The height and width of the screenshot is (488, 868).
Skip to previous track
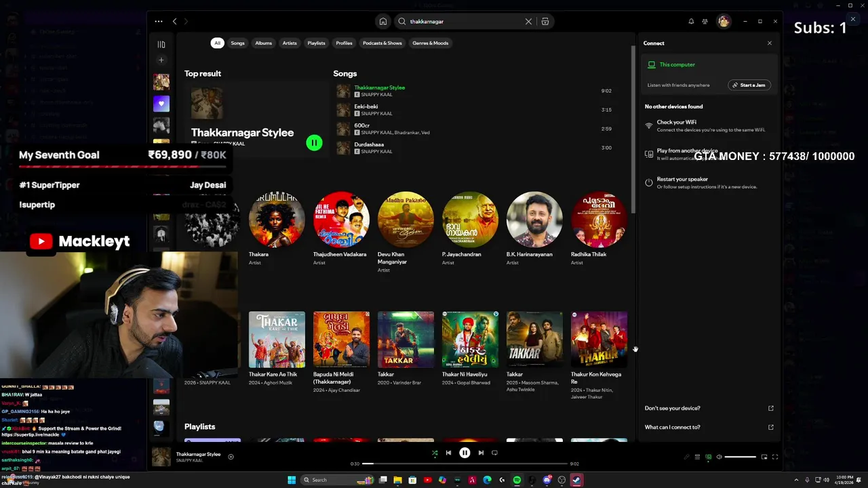point(448,453)
